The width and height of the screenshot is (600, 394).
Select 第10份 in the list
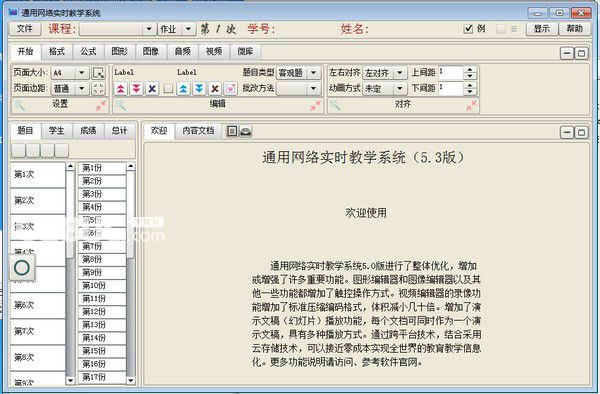coord(102,286)
